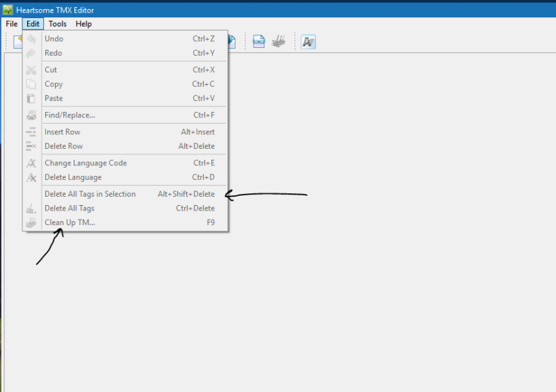Open Clean Up TM... dialog

(125, 222)
